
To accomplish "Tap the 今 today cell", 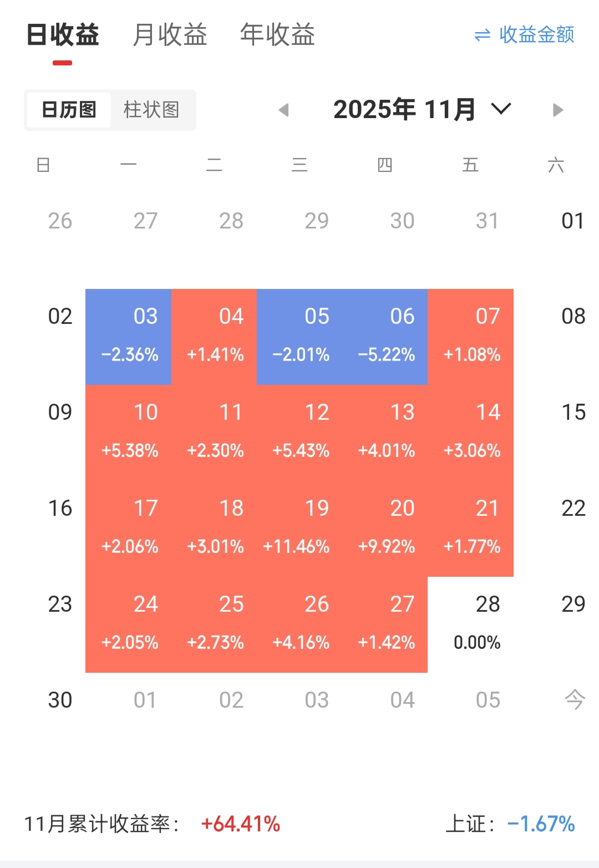I will click(574, 699).
